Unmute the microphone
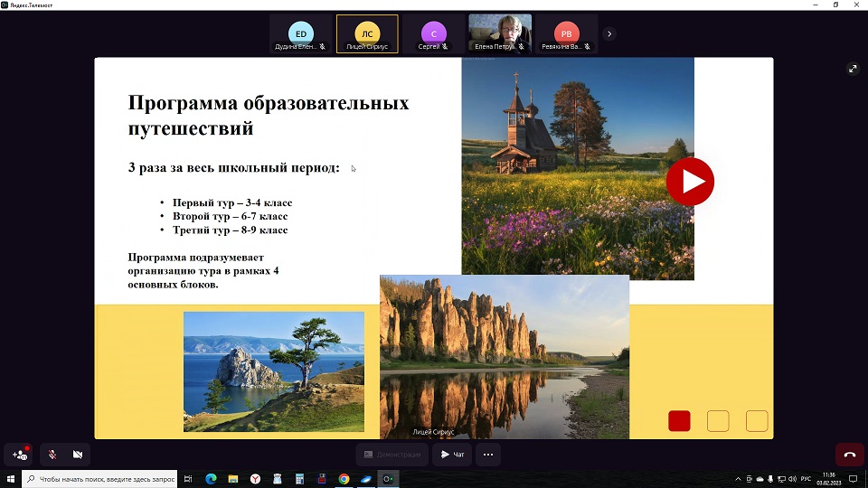 click(x=52, y=455)
